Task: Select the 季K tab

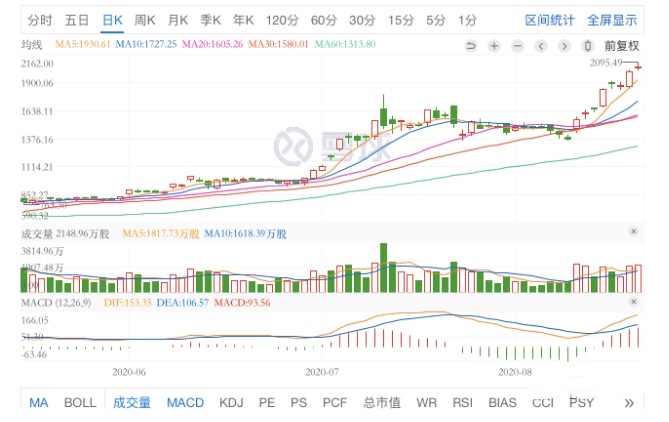Action: click(211, 20)
